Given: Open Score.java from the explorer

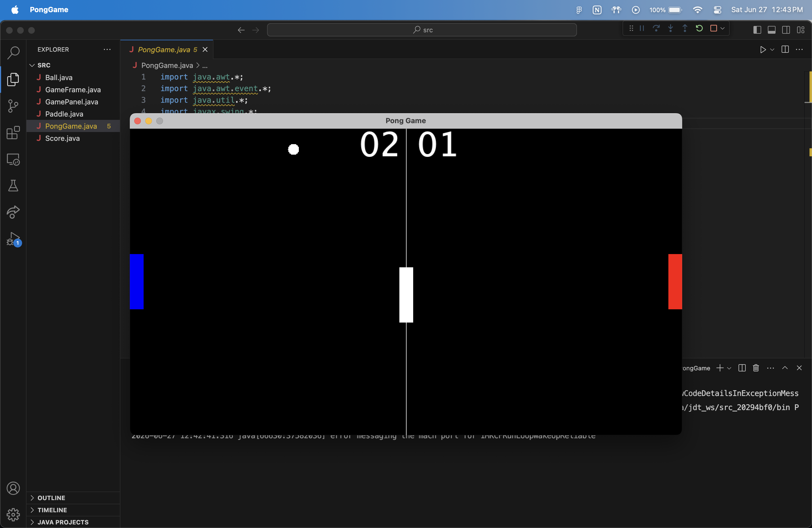Looking at the screenshot, I should point(73,138).
